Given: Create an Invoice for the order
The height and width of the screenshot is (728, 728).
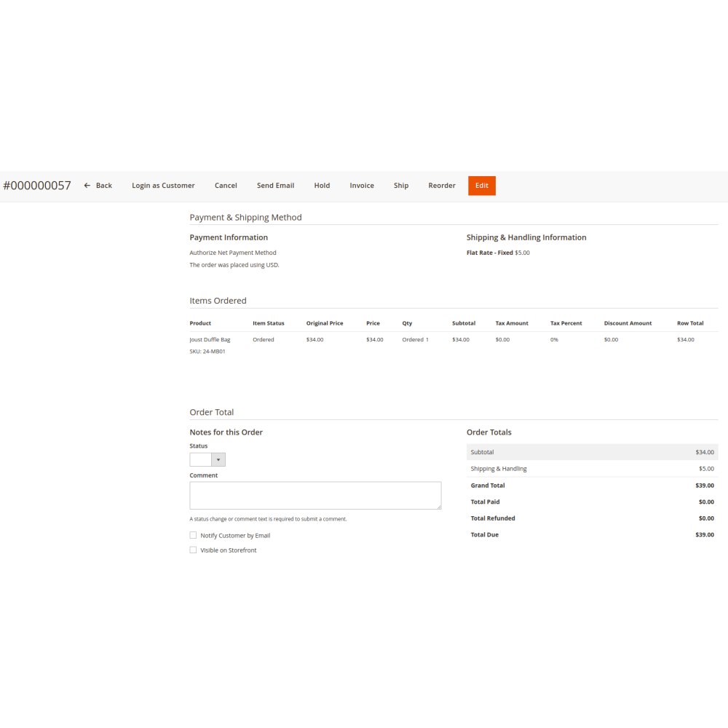Looking at the screenshot, I should click(x=362, y=185).
